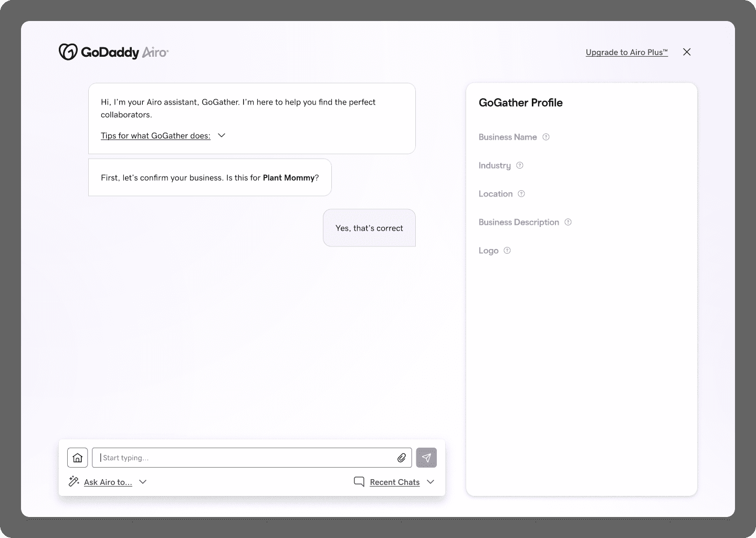The height and width of the screenshot is (538, 756).
Task: Click the help icon next to Industry
Action: tap(520, 165)
